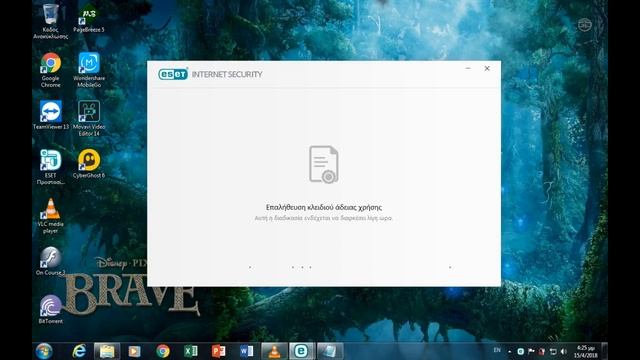
Task: Show hidden tray icons arrow
Action: click(x=509, y=351)
